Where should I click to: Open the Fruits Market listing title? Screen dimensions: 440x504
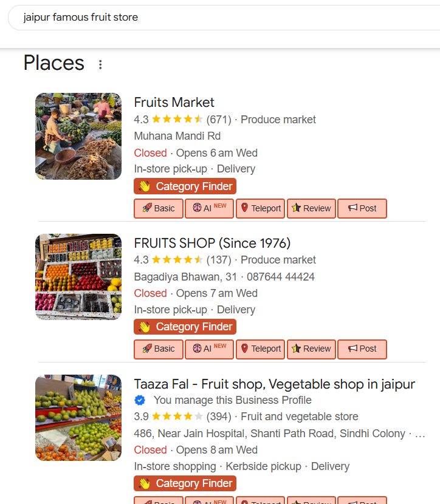click(174, 102)
